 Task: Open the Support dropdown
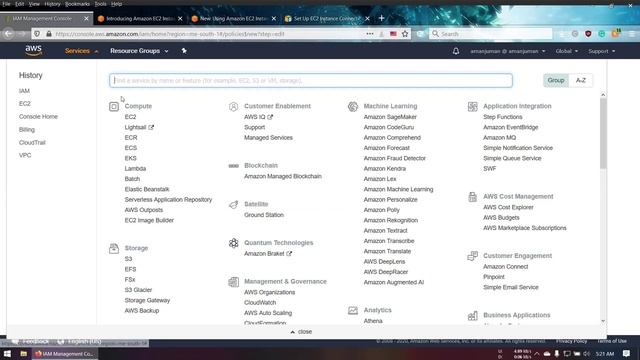coord(602,51)
